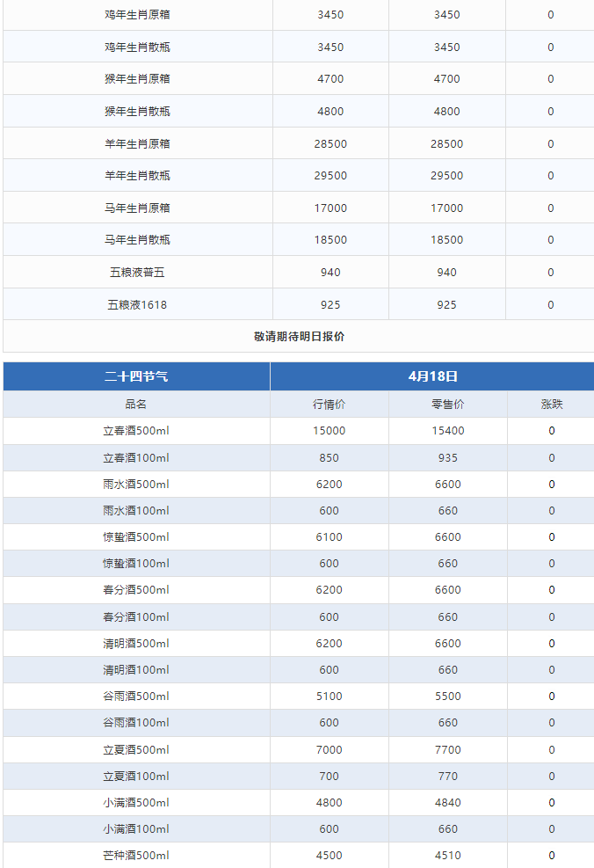The width and height of the screenshot is (594, 868).
Task: Select the 芒种酒500ml product name
Action: coord(136,856)
